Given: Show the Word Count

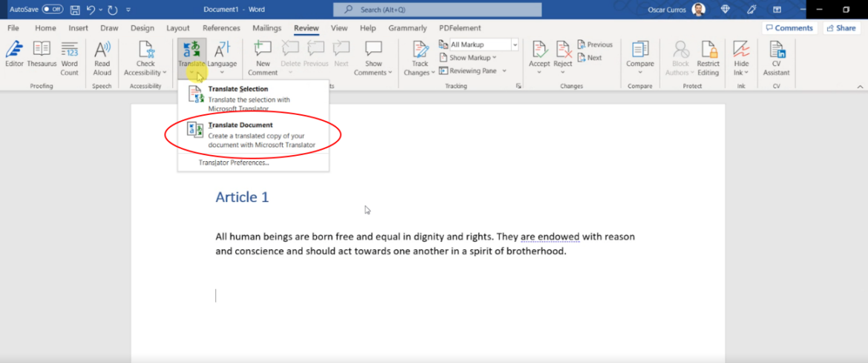Looking at the screenshot, I should (x=69, y=58).
